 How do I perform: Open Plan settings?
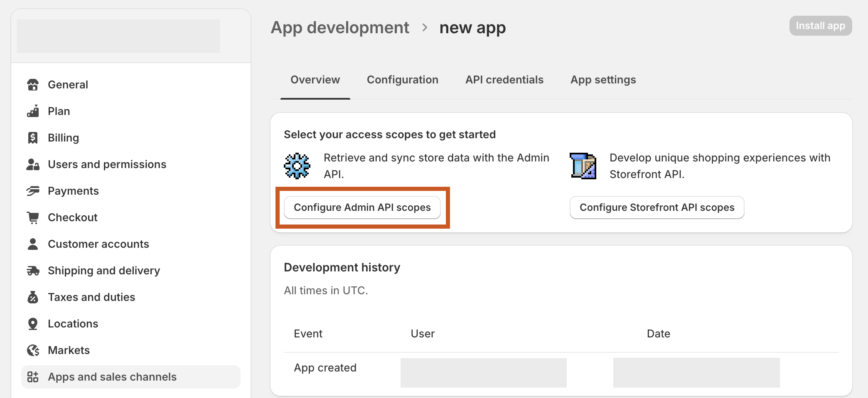pyautogui.click(x=131, y=111)
